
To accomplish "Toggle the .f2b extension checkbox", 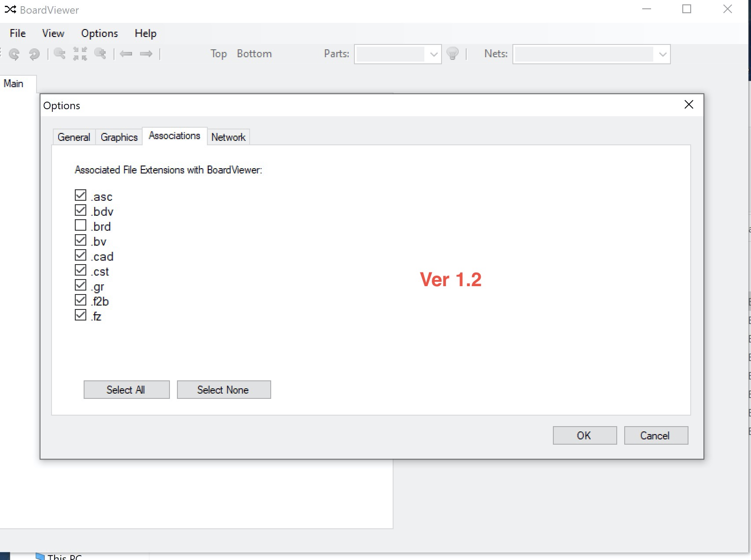I will [x=81, y=300].
